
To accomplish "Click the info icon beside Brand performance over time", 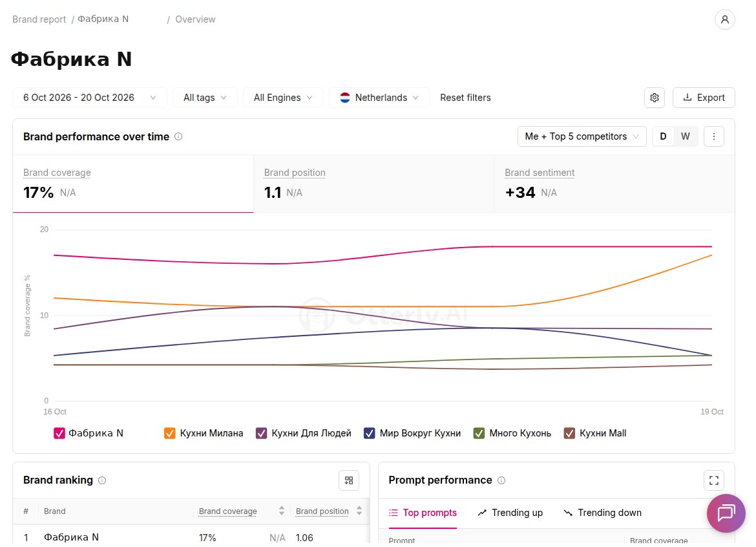I will coord(178,136).
